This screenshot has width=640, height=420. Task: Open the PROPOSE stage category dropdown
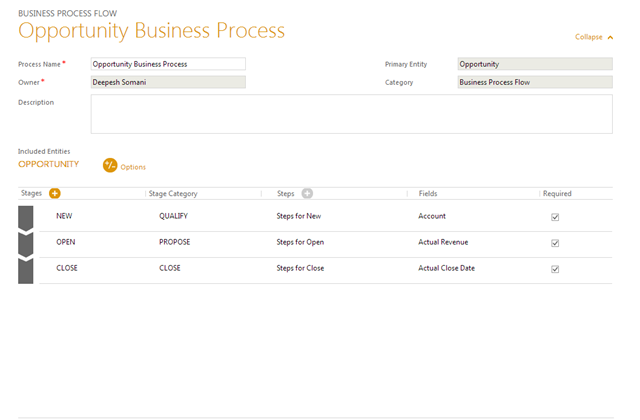174,242
